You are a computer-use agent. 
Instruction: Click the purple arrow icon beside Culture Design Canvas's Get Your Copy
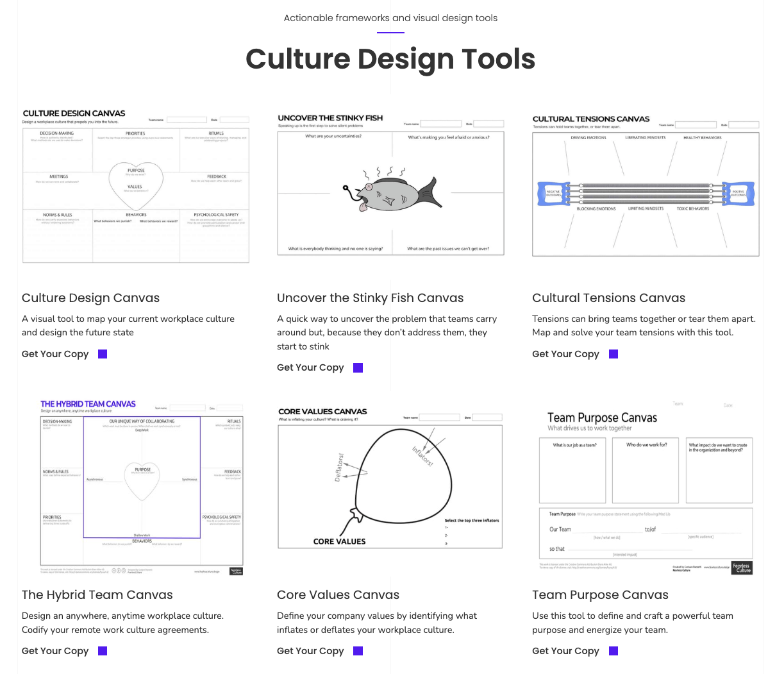[103, 353]
